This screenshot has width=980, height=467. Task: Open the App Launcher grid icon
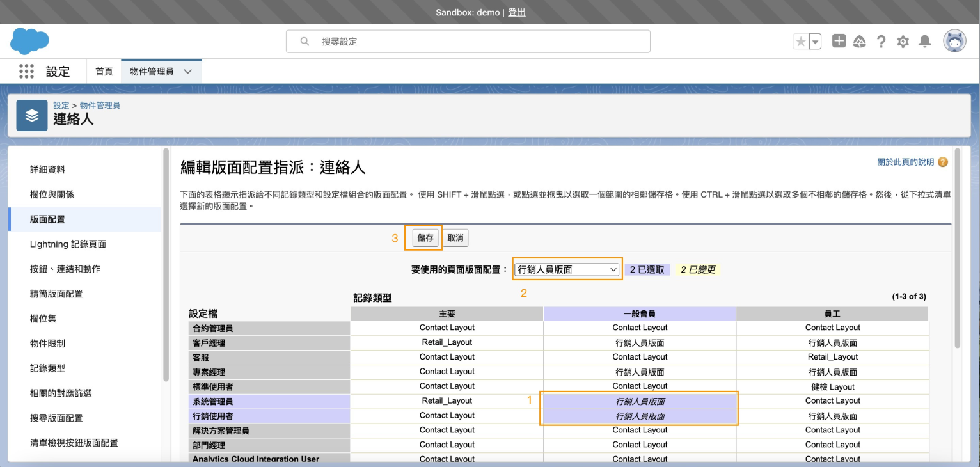coord(26,71)
